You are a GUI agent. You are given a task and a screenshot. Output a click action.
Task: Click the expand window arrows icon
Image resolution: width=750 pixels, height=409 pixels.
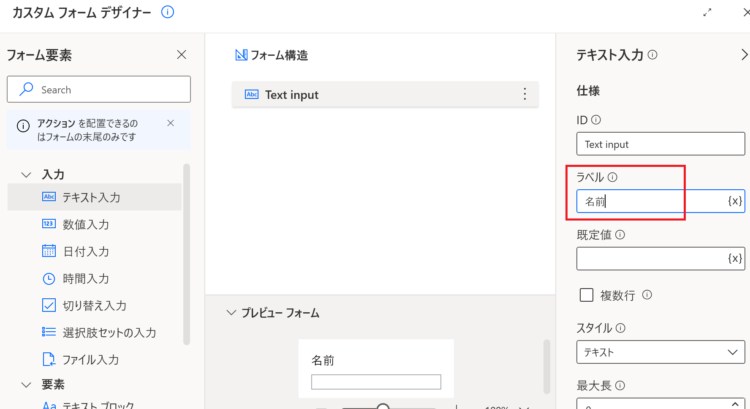(x=707, y=12)
